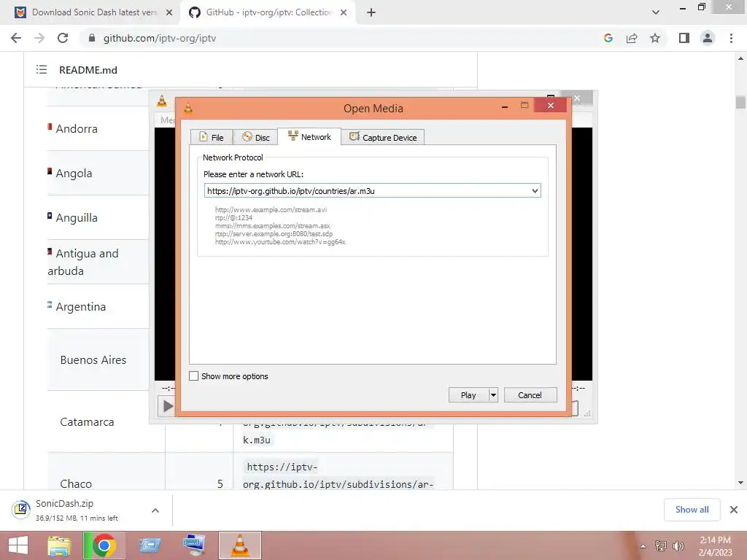Click the Play button in Open Media
Screen dimensions: 747x560
point(468,394)
